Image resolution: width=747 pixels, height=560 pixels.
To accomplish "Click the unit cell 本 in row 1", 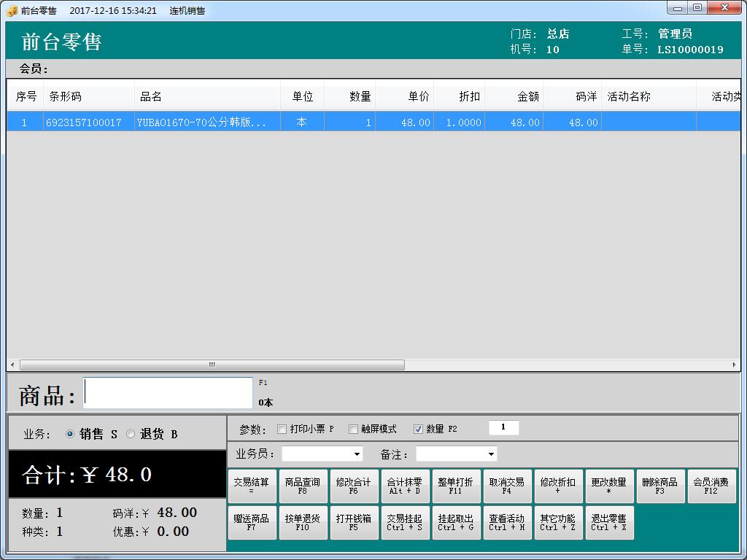I will click(x=303, y=122).
